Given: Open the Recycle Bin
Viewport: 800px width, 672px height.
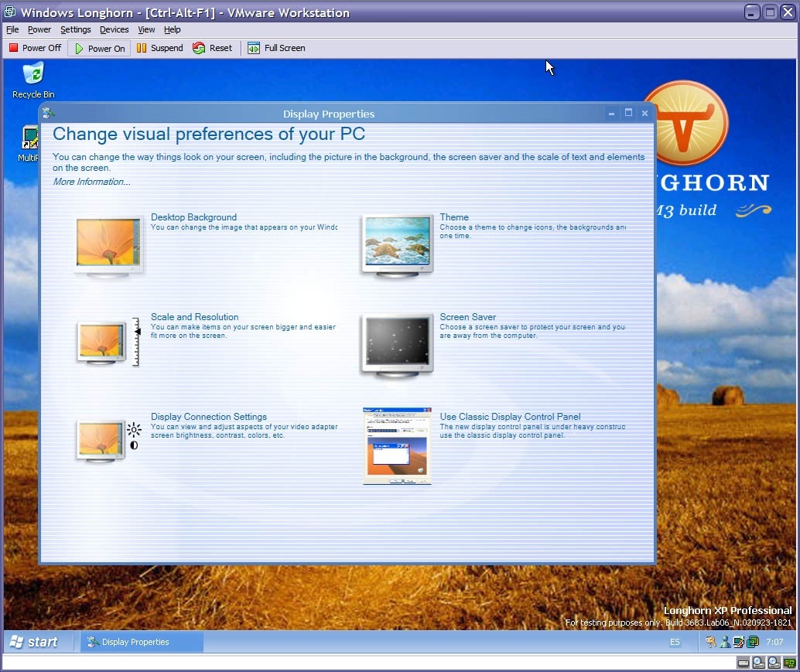Looking at the screenshot, I should tap(32, 73).
